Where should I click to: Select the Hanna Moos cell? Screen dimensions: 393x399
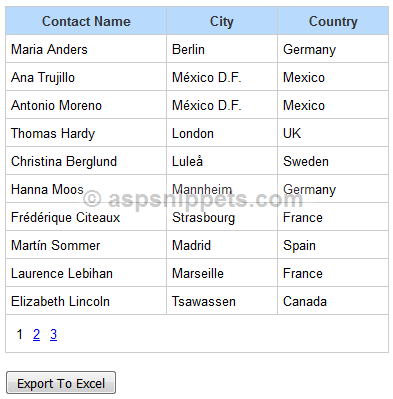86,189
